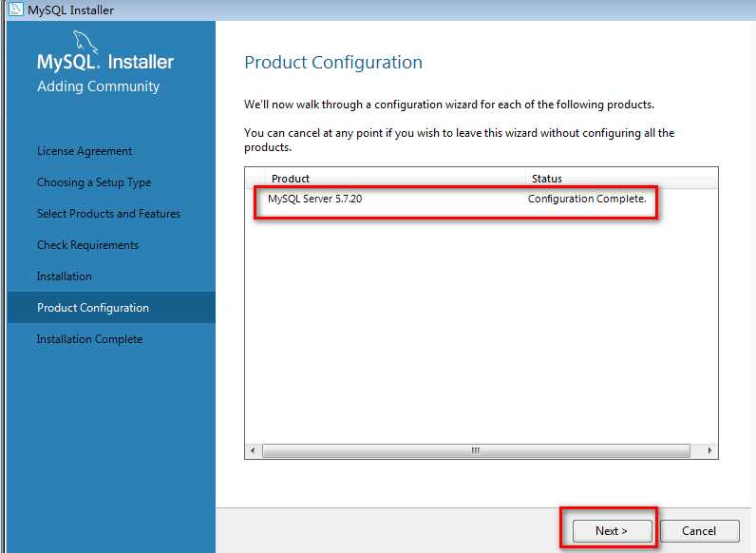
Task: Click MySQL Installer title bar icon
Action: 15,10
